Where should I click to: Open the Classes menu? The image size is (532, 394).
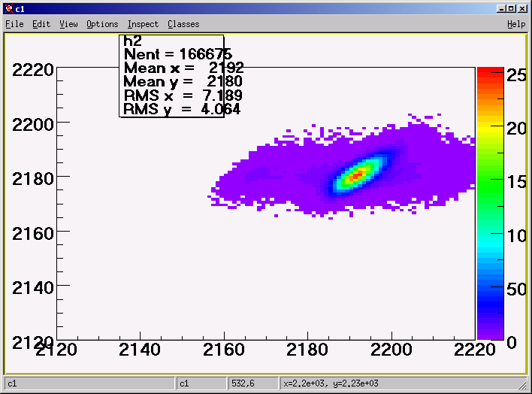point(183,24)
